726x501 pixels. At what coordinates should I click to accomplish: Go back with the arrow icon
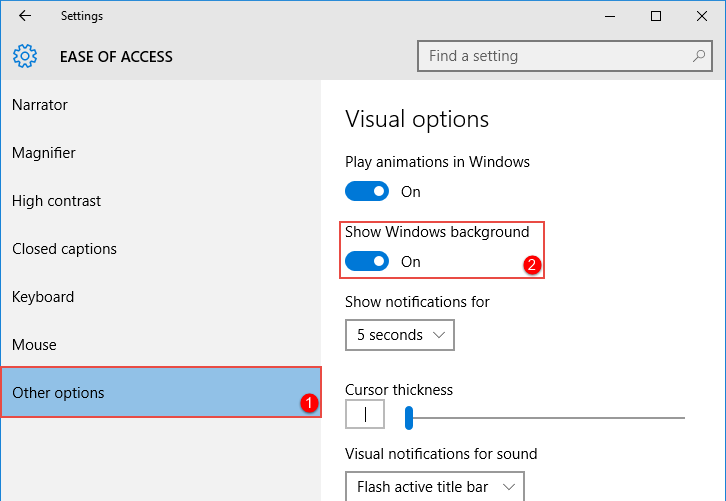(25, 16)
